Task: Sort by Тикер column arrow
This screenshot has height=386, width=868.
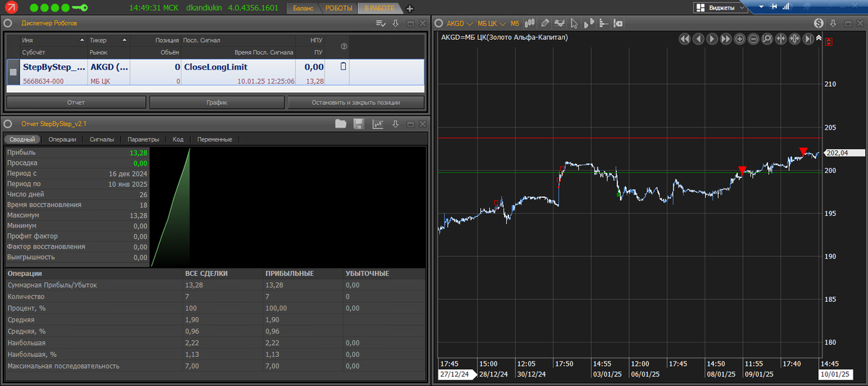Action: [124, 41]
